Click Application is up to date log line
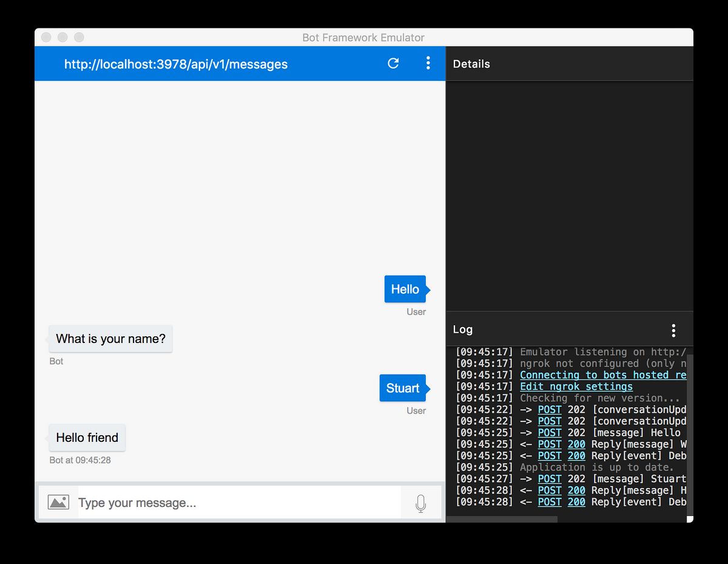 point(597,467)
